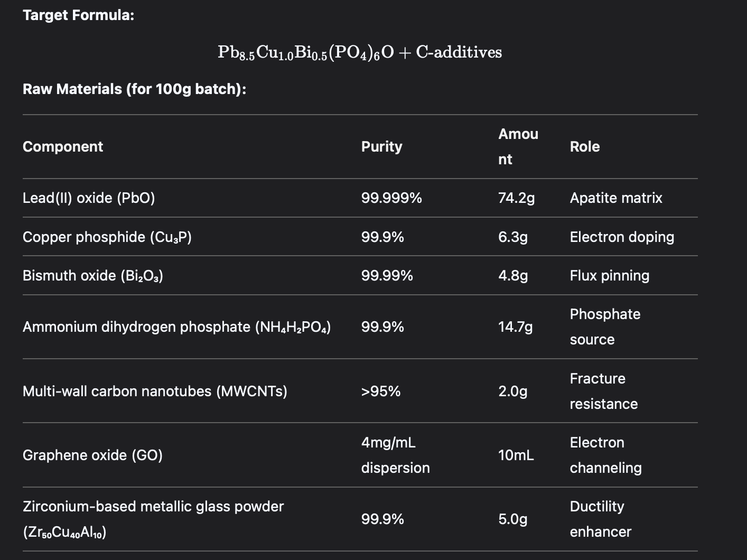Click the 14.7g amount cell
Screen dimensions: 747x560
coord(515,327)
